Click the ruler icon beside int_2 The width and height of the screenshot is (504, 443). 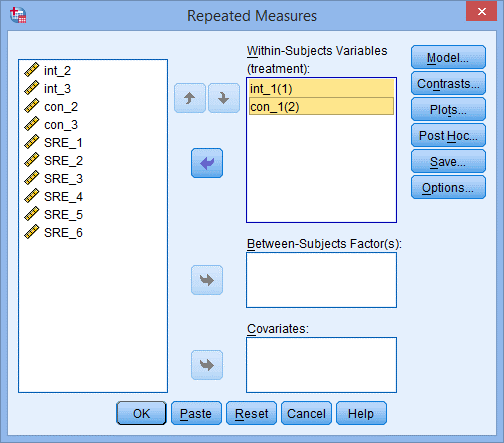[x=32, y=70]
